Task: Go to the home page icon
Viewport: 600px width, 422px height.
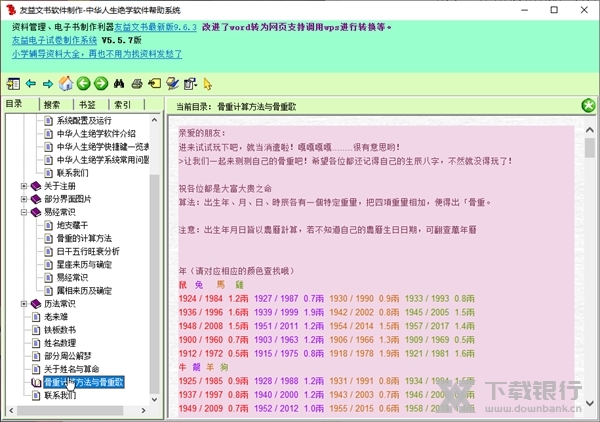Action: (66, 83)
